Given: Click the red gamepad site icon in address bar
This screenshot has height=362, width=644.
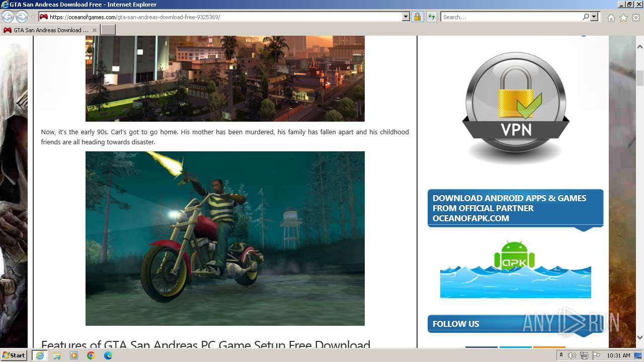Looking at the screenshot, I should point(44,17).
